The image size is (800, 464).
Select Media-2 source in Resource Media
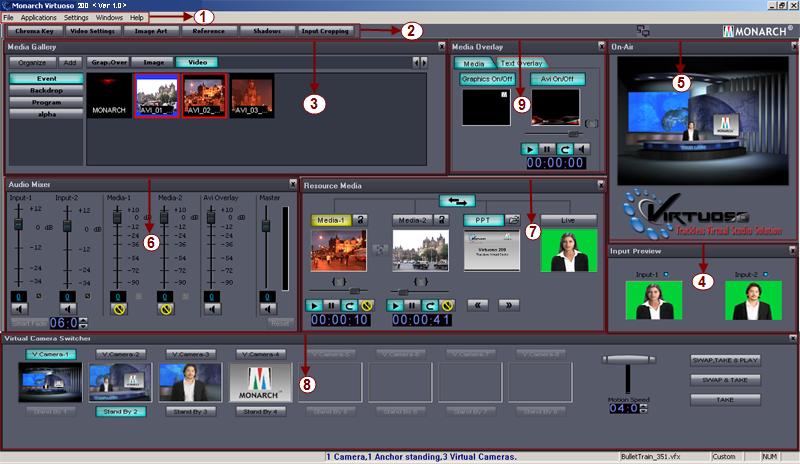click(412, 220)
